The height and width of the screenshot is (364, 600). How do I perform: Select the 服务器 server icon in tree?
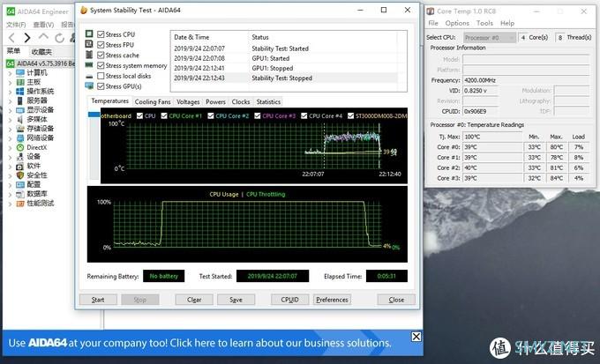pos(20,100)
